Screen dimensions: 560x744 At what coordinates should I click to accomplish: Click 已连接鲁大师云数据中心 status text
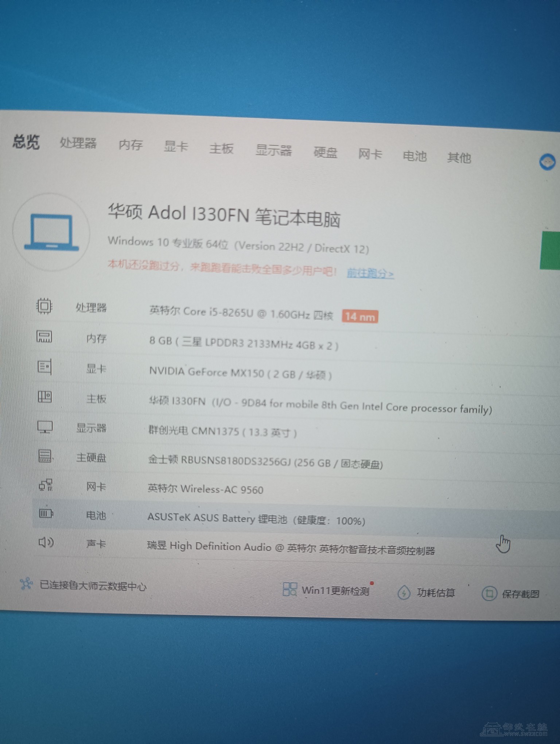93,586
